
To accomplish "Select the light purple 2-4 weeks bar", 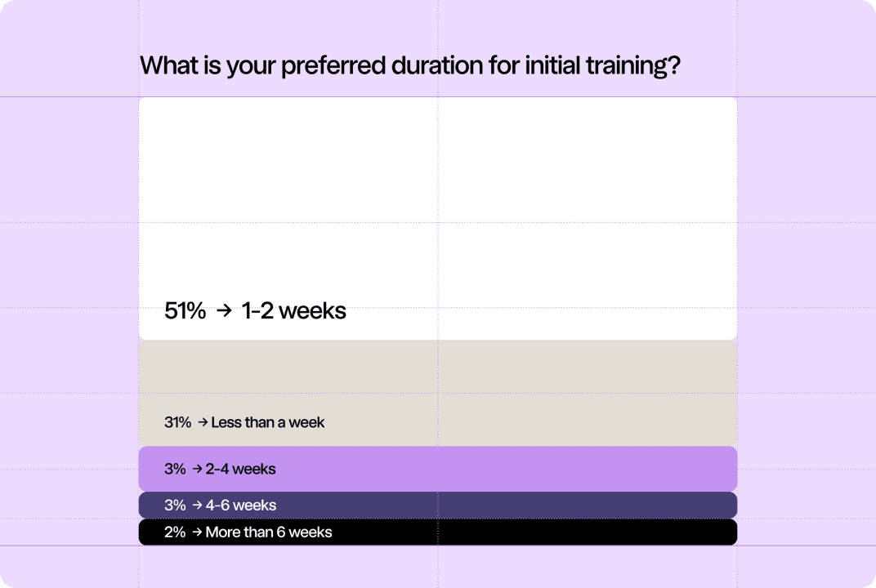I will click(438, 469).
